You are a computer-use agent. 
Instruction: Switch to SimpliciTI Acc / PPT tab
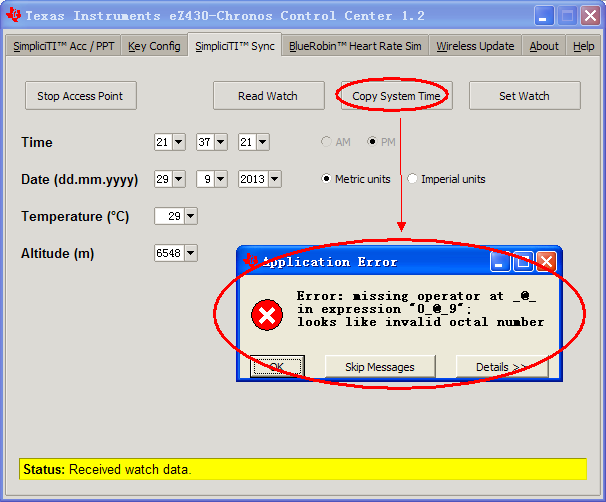tap(64, 46)
